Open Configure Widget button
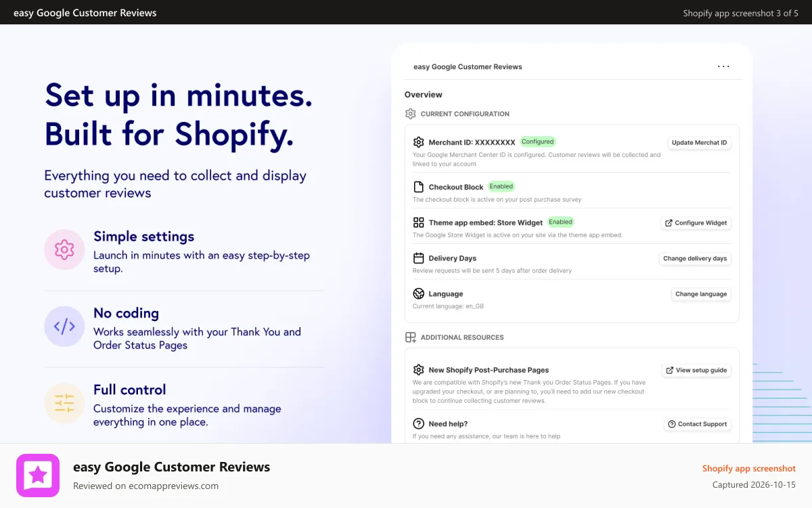Viewport: 812px width, 508px height. click(x=696, y=223)
